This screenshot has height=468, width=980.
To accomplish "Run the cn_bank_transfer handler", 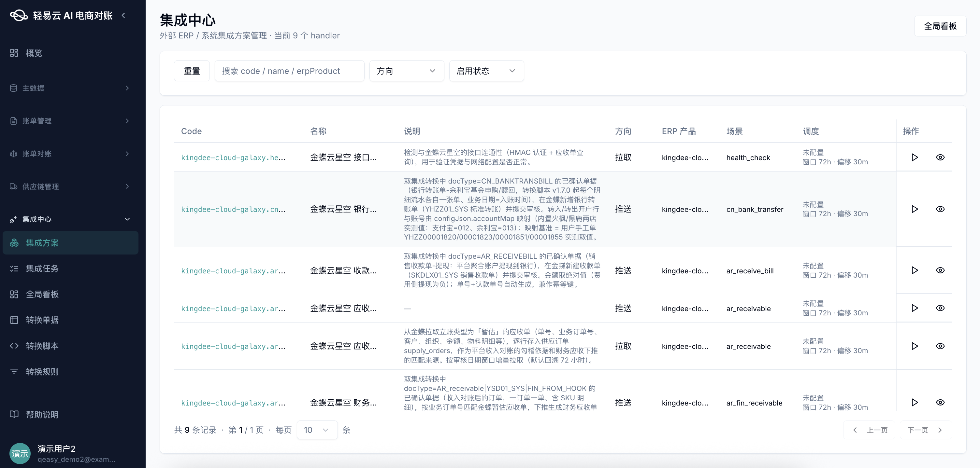I will (x=915, y=209).
